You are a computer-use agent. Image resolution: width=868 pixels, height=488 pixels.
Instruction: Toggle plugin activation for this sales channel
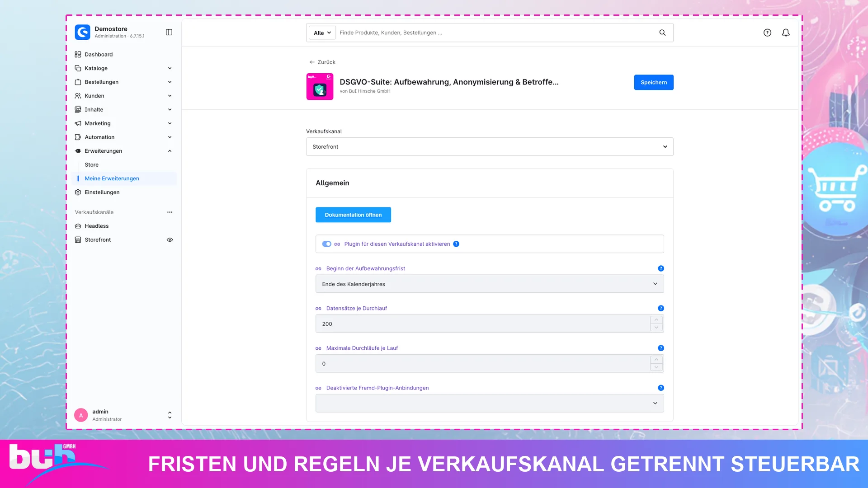coord(326,244)
